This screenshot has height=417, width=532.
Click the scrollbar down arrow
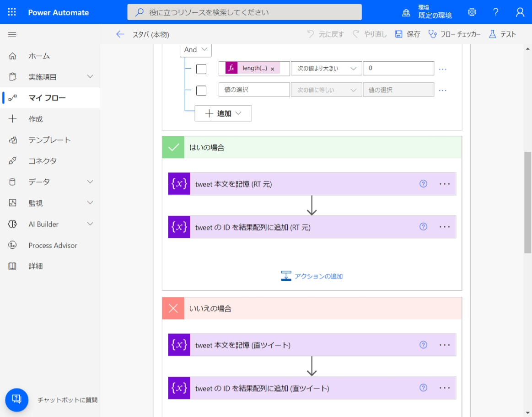click(x=527, y=412)
